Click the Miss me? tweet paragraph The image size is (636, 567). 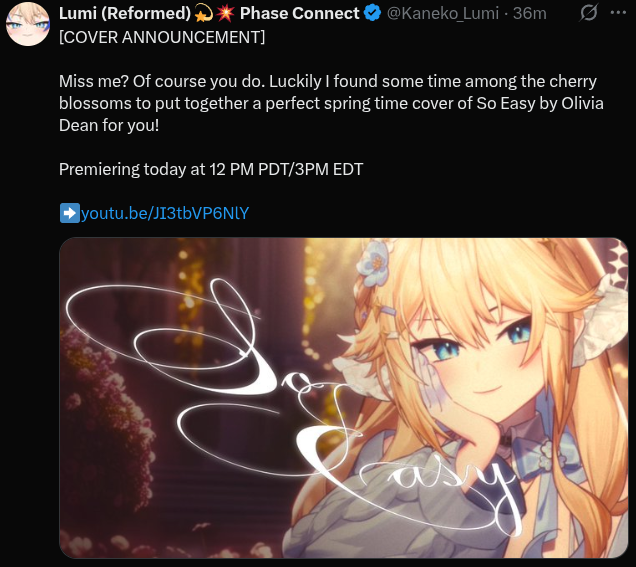[331, 103]
